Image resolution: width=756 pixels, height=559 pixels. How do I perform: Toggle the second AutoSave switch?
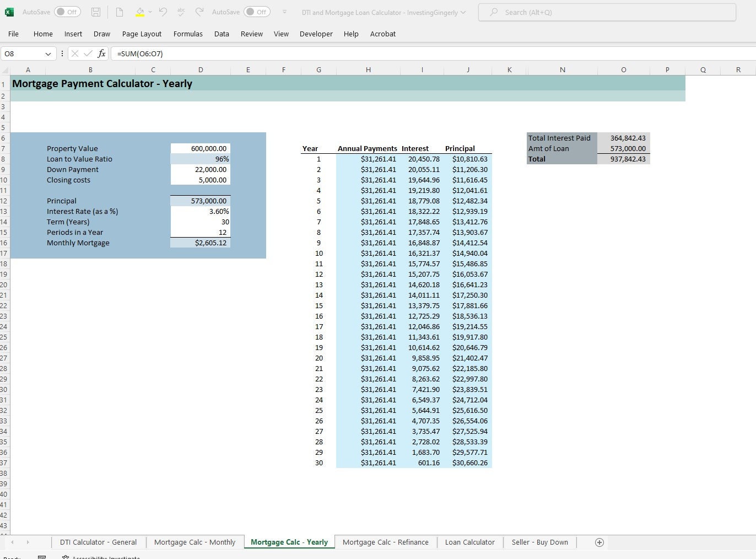click(x=257, y=12)
